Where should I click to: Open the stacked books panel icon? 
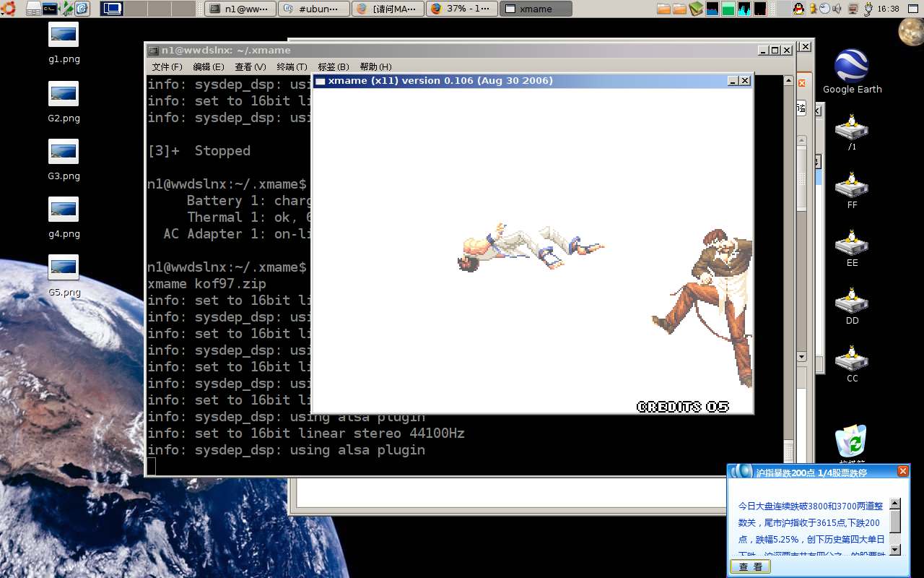(696, 9)
